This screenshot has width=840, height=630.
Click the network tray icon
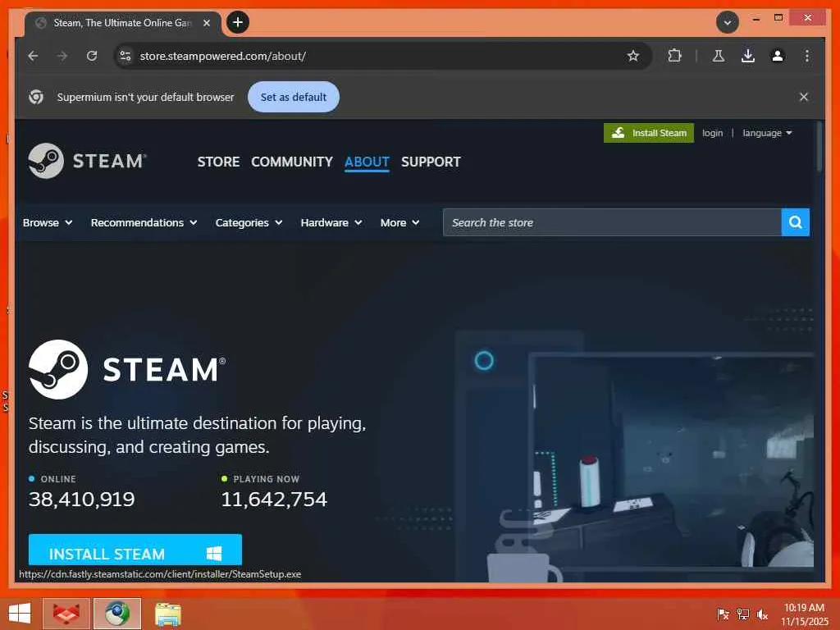tap(742, 614)
